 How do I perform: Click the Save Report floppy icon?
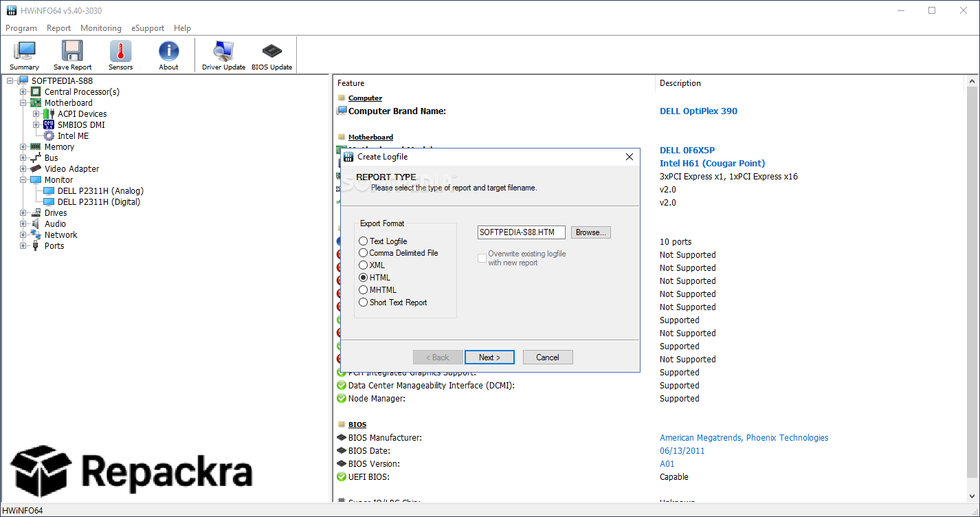[72, 51]
